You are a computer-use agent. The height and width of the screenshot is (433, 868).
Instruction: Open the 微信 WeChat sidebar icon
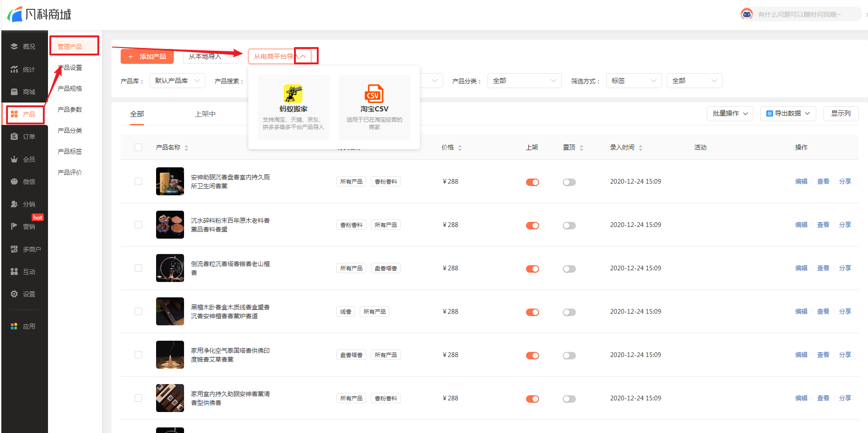[x=14, y=182]
